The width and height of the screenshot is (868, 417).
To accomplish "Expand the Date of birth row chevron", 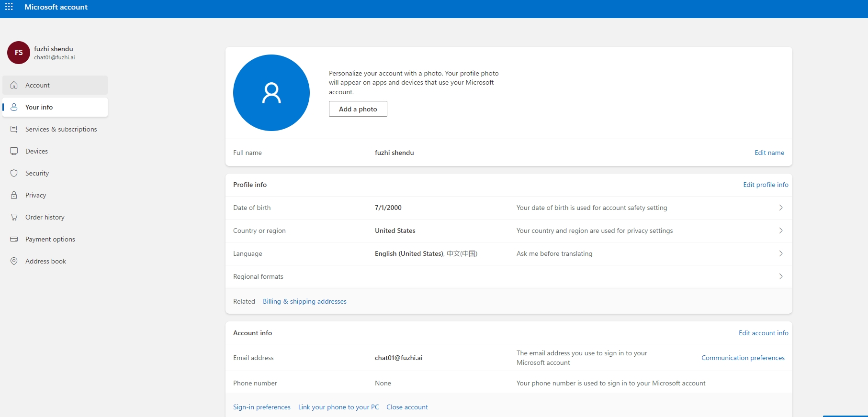I will 781,208.
